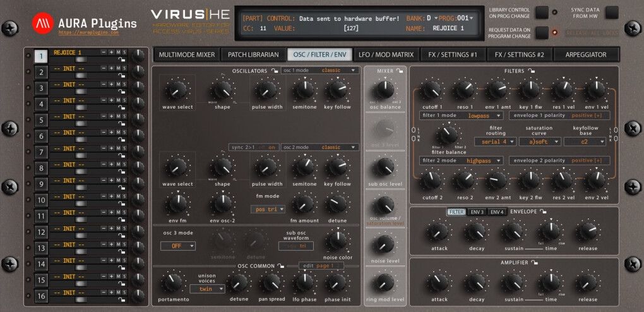Click the ring mod level knob
Viewport: 644px width, 312px height.
tap(385, 282)
